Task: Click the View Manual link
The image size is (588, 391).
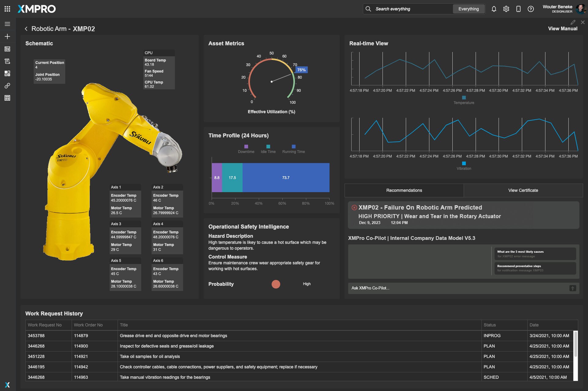Action: tap(562, 28)
